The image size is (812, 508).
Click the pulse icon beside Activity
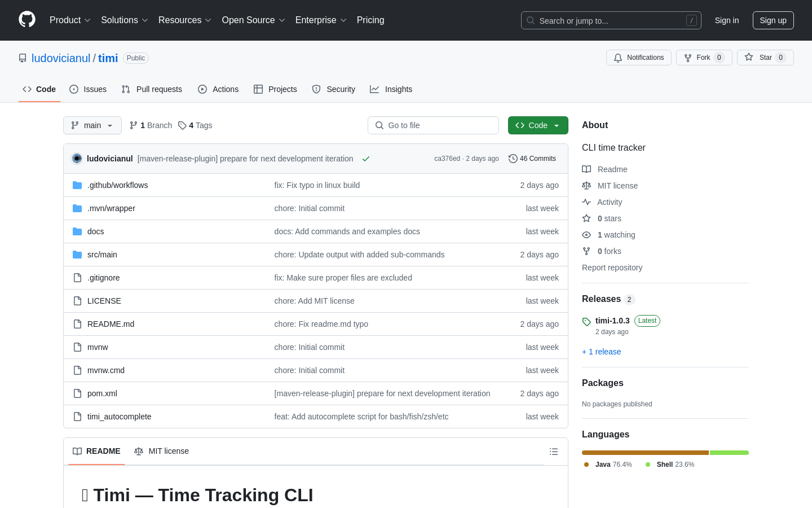point(586,202)
